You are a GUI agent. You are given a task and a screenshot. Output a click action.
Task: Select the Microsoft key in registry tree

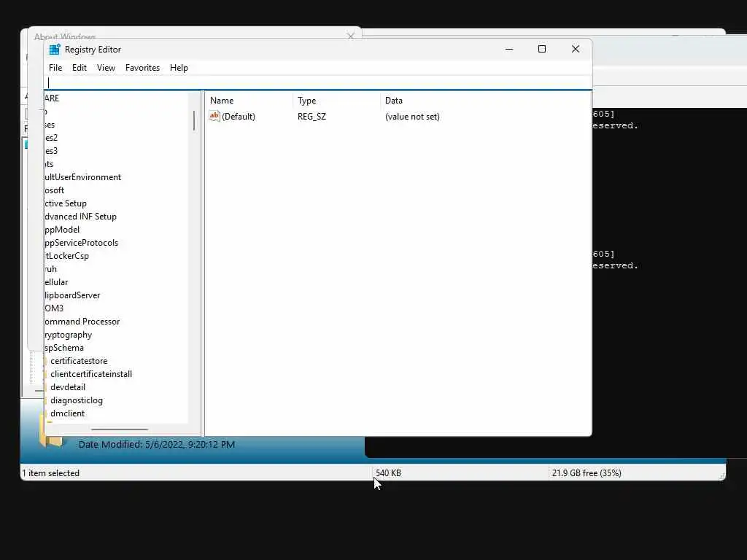tap(54, 190)
